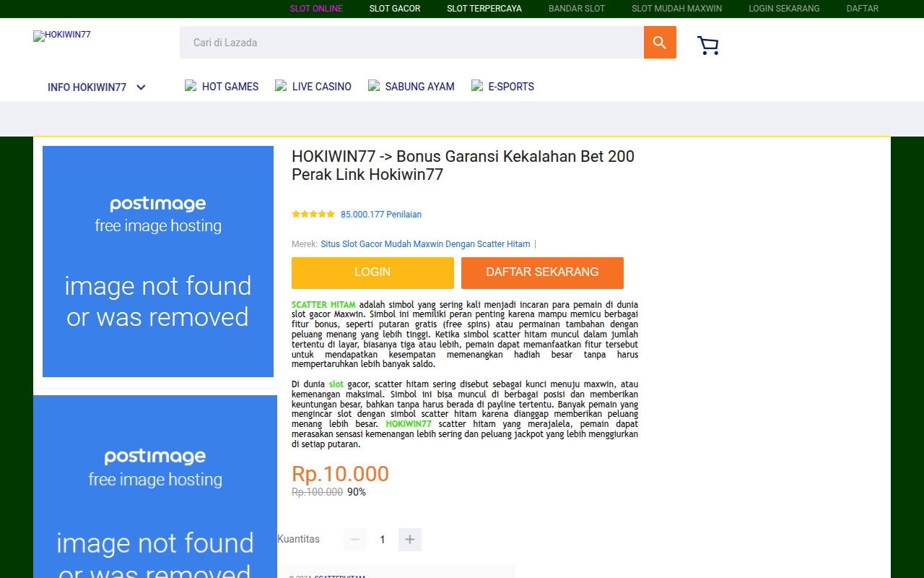The image size is (924, 578).
Task: Click the crossed-out Rp.100.000 price
Action: (317, 492)
